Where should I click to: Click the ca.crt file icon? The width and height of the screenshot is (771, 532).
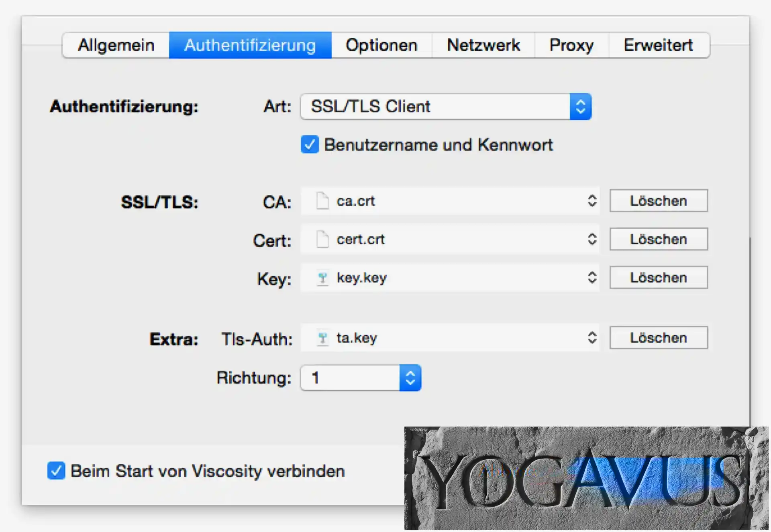322,201
